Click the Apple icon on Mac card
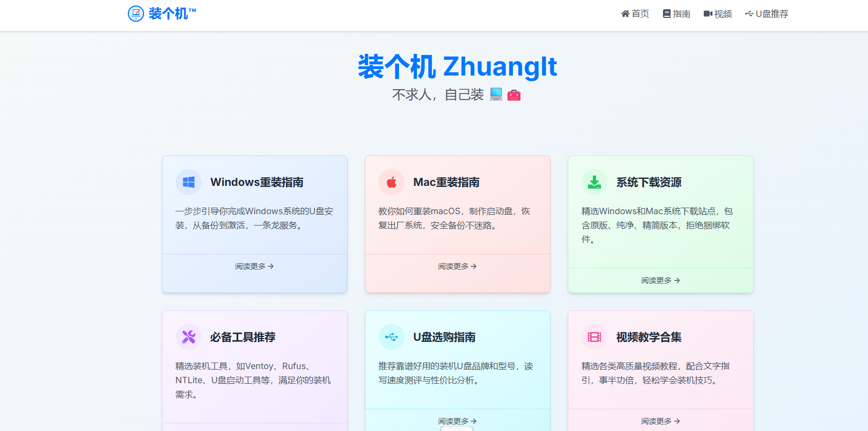The image size is (868, 431). [x=392, y=182]
